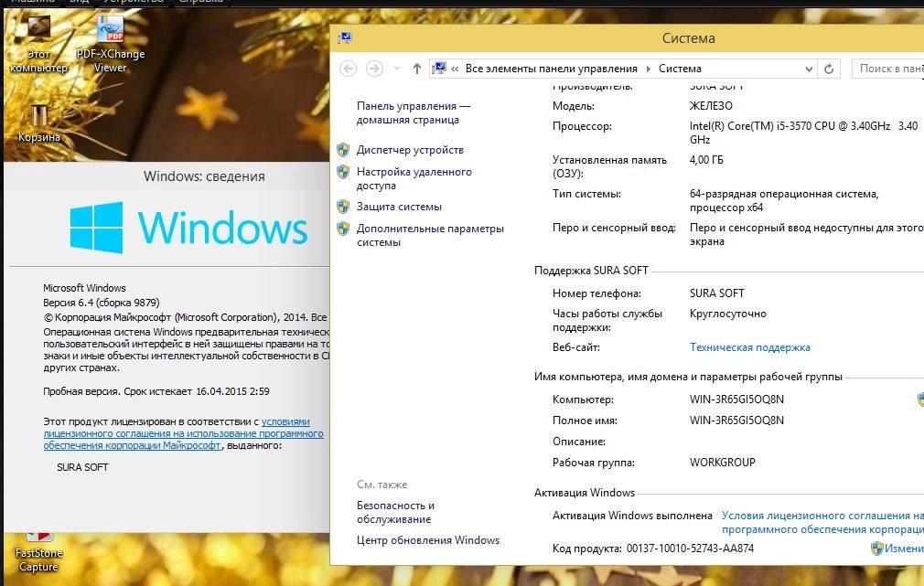Open Безопасность и обслуживание link
Viewport: 924px width, 586px height.
point(395,512)
